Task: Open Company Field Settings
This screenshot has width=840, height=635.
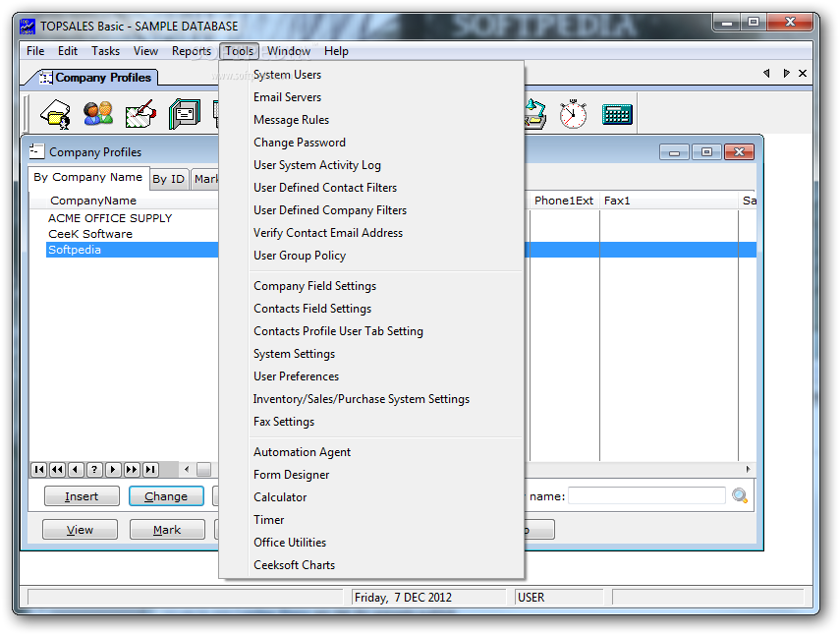Action: pos(371,286)
